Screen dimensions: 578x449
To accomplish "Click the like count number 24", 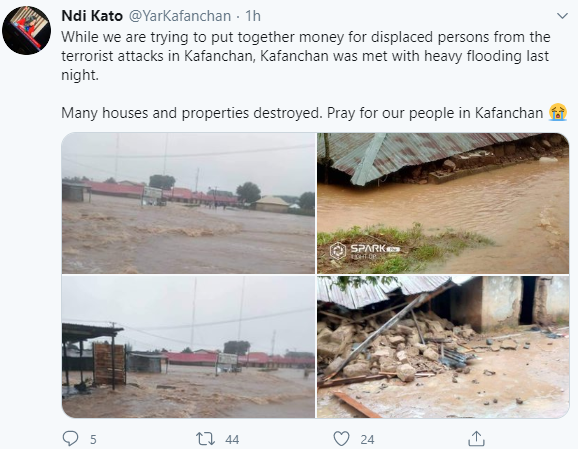I will [367, 439].
